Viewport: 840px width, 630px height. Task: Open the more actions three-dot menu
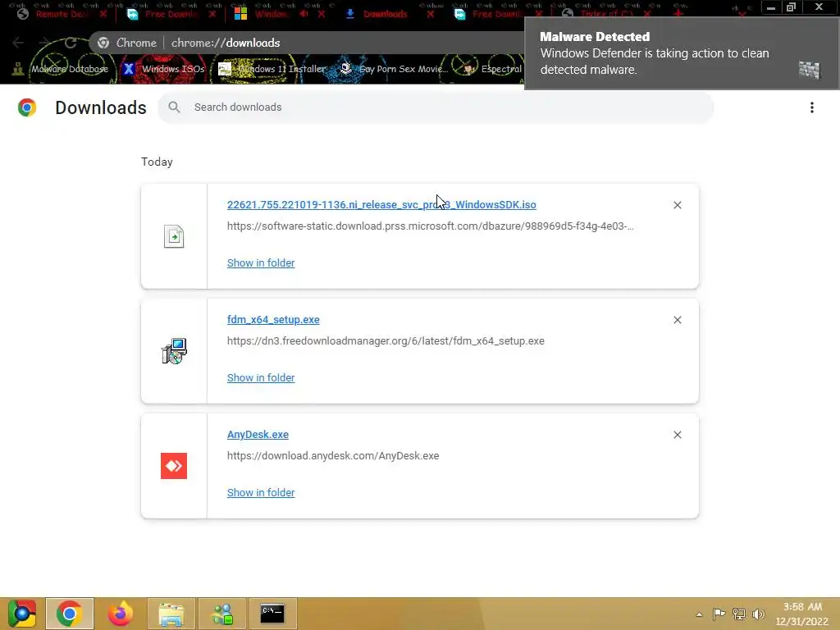[811, 107]
